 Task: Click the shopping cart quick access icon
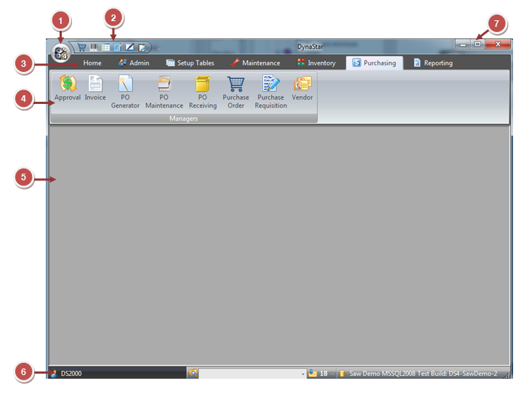(x=81, y=47)
